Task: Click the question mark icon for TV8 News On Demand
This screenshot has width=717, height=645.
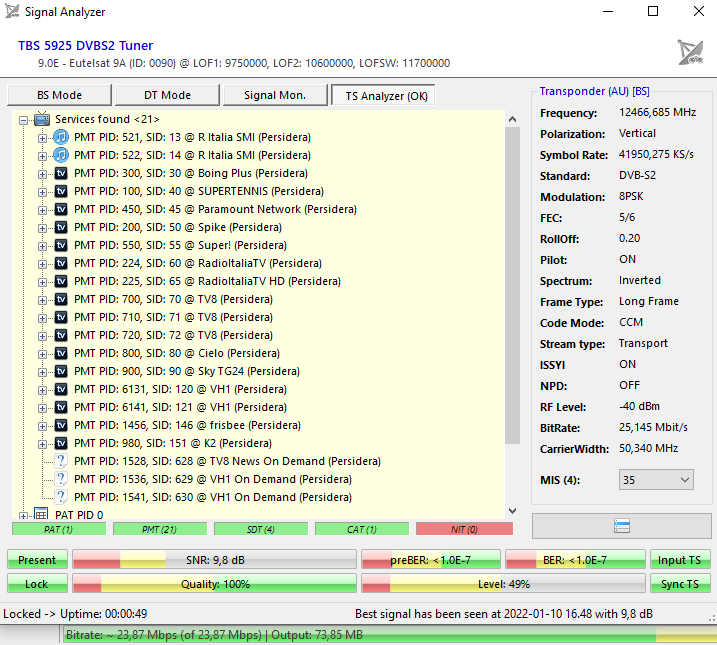Action: pos(61,461)
